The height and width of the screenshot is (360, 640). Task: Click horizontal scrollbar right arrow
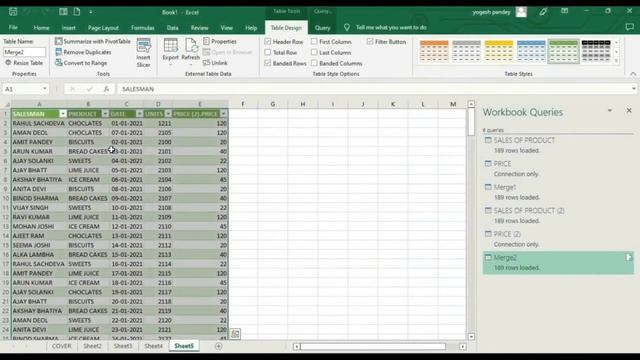point(462,347)
